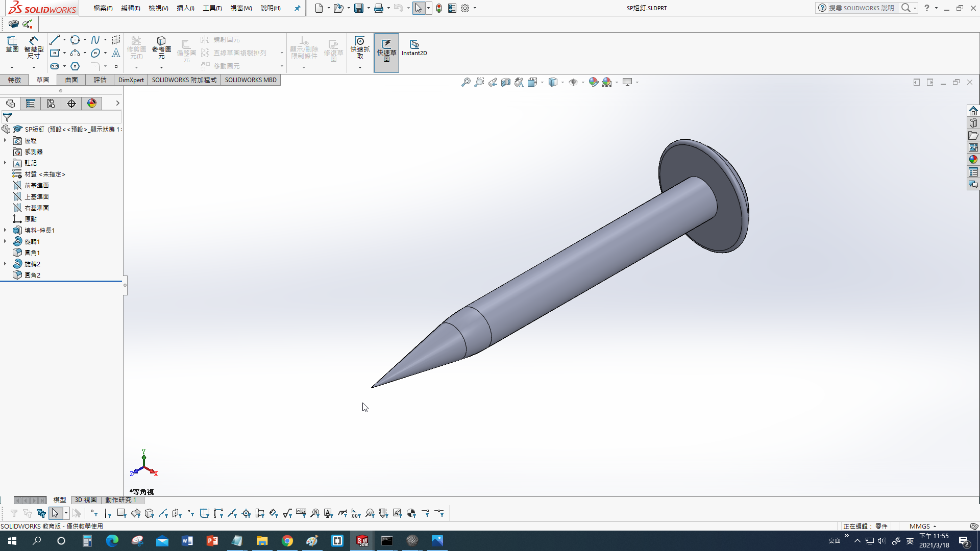Switch to the 3D 視圖 bottom tab
Image resolution: width=980 pixels, height=551 pixels.
pos(86,500)
